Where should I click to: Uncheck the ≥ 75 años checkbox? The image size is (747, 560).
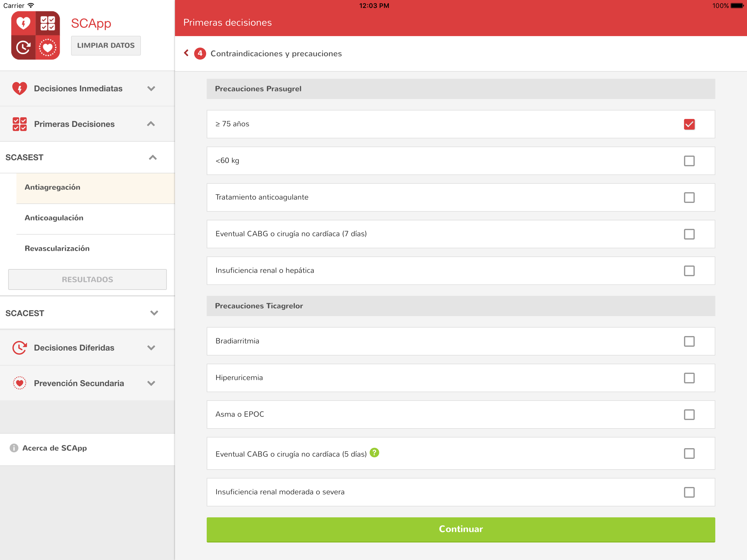pyautogui.click(x=689, y=124)
